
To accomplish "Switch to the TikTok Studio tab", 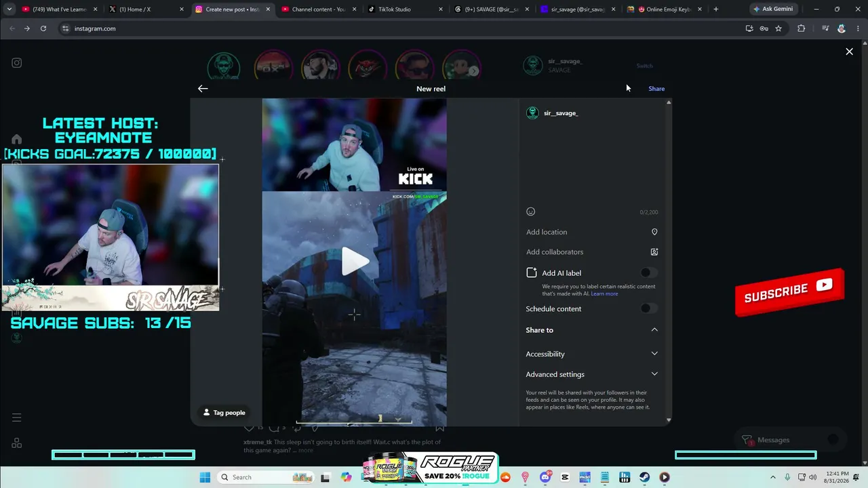I will coord(405,9).
